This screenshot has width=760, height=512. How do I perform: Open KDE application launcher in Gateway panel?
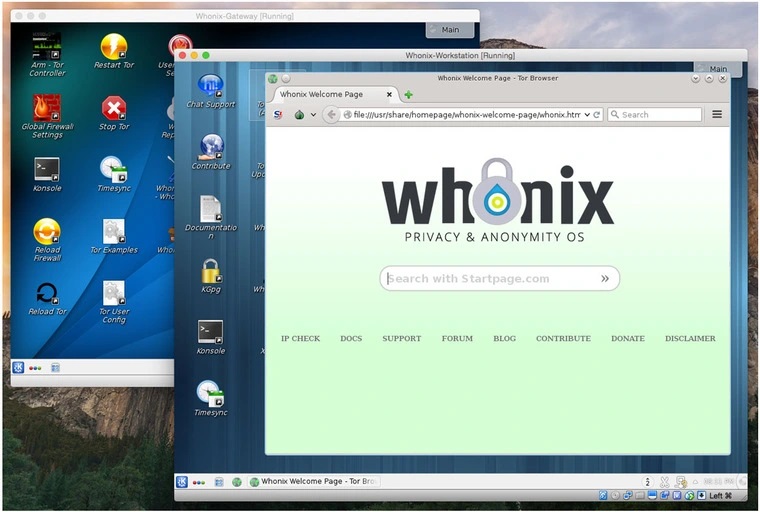tap(18, 368)
